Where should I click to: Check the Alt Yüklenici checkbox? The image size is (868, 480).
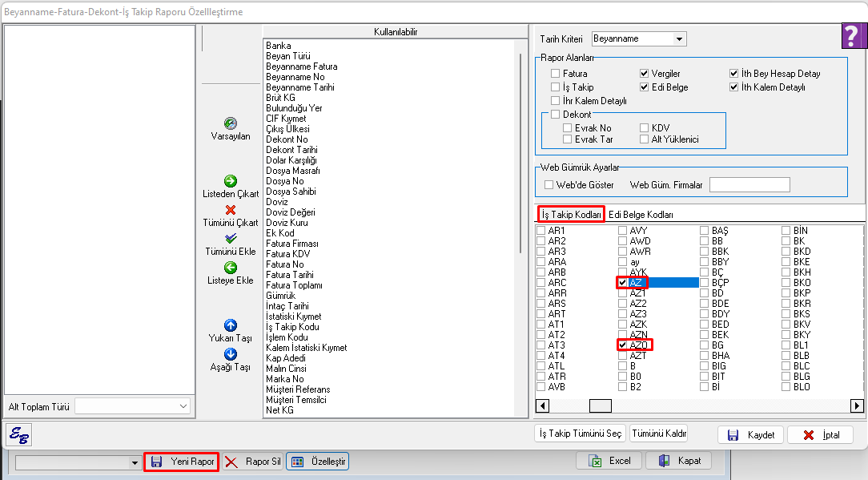pyautogui.click(x=644, y=139)
